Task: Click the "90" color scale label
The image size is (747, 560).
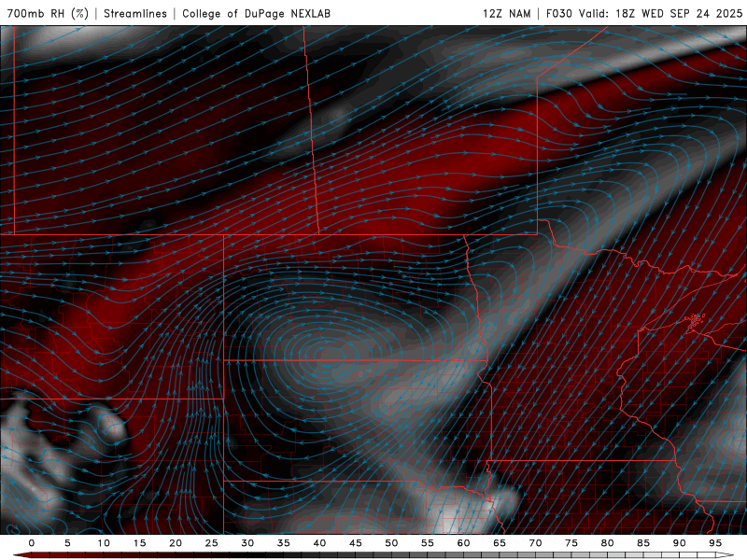Action: point(680,543)
